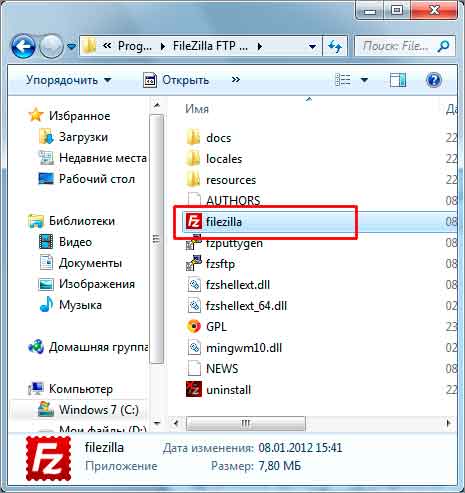Click the horizontal scrollbar thumb
Viewport: 465px width, 493px height.
click(246, 424)
